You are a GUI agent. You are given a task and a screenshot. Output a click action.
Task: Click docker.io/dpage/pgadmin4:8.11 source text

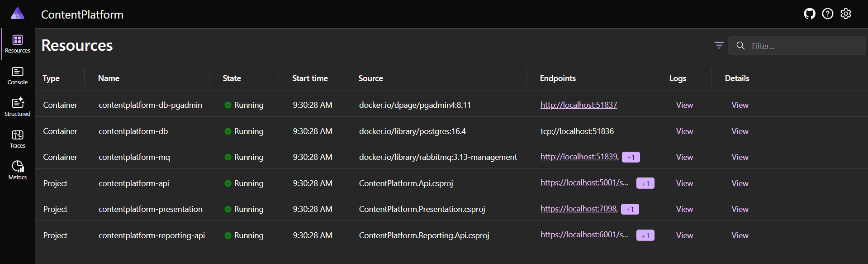[415, 105]
